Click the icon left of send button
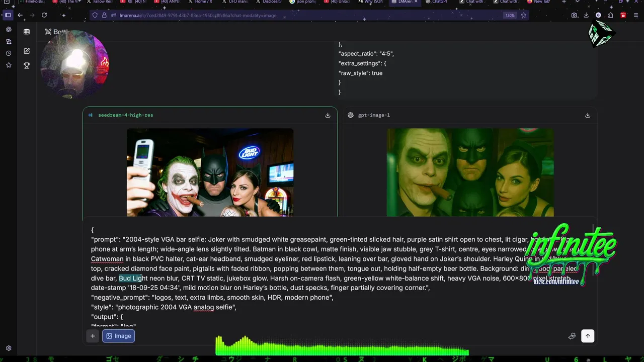The image size is (644, 362). (x=572, y=336)
